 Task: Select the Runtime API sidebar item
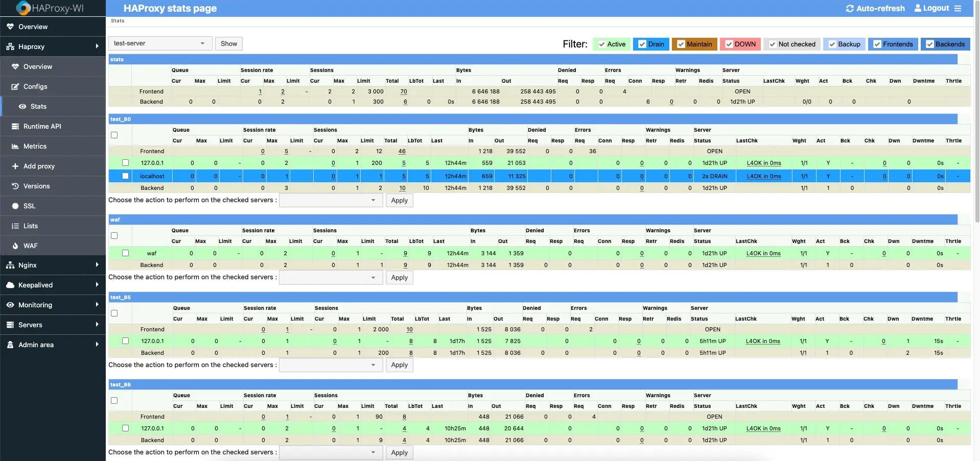42,126
